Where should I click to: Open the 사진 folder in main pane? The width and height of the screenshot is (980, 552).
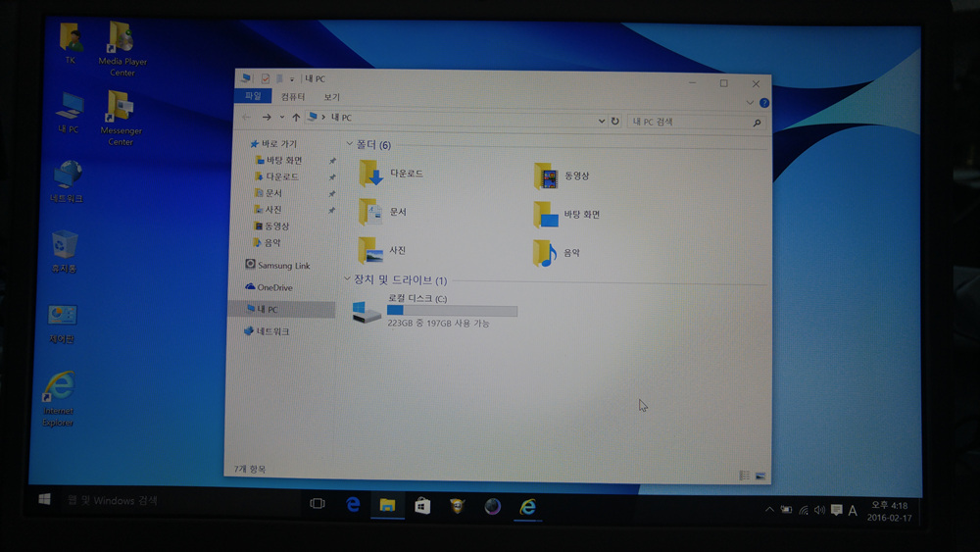coord(382,250)
